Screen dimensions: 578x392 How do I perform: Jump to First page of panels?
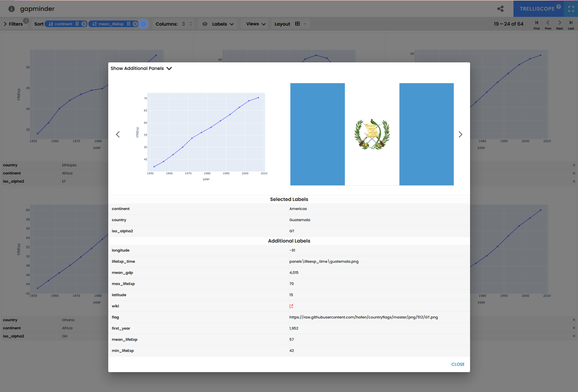click(536, 24)
